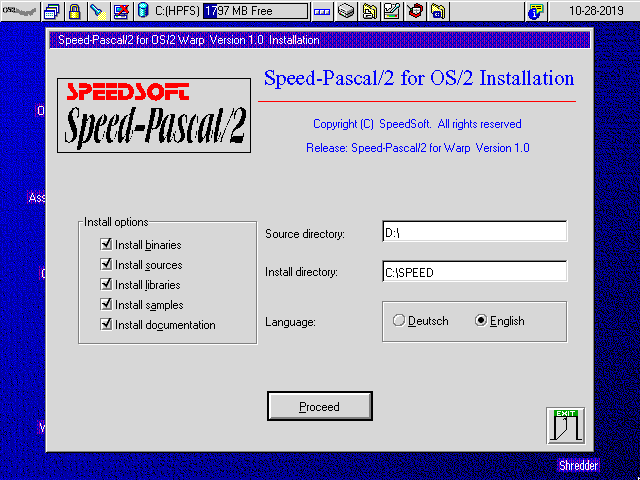The image size is (640, 480).
Task: Click the tray selector button with three blocks
Action: coord(322,11)
